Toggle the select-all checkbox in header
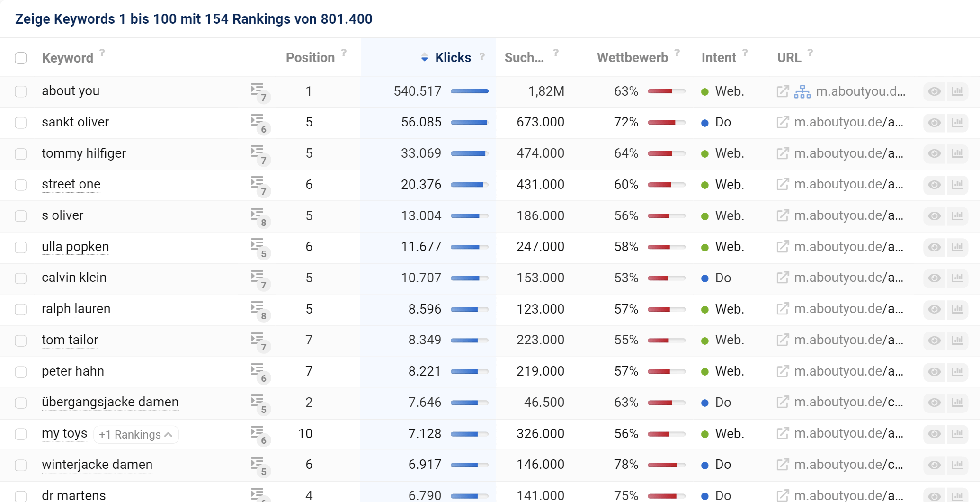980x502 pixels. pos(21,58)
